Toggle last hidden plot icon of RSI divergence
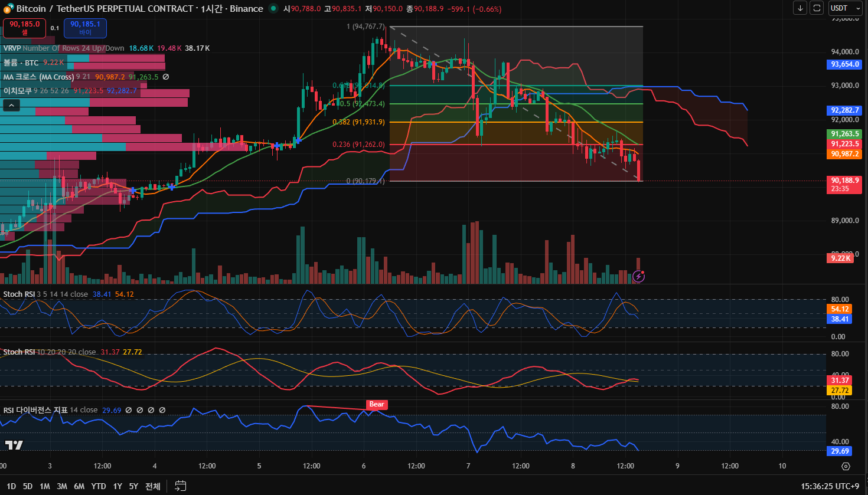The height and width of the screenshot is (495, 868). click(x=162, y=410)
